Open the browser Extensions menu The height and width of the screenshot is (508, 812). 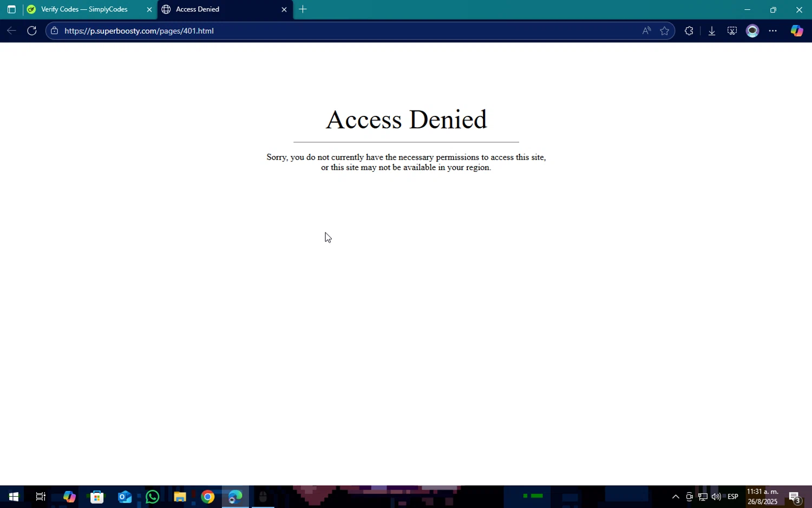[x=689, y=31]
